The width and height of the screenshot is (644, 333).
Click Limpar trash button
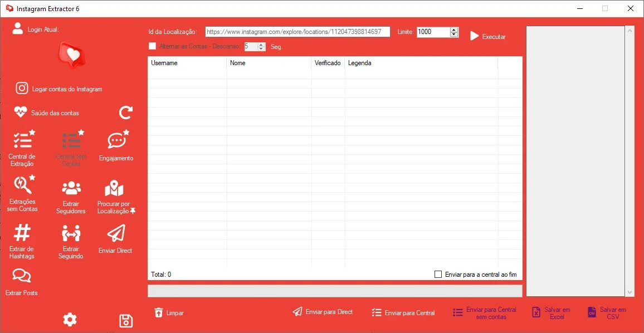tap(169, 313)
